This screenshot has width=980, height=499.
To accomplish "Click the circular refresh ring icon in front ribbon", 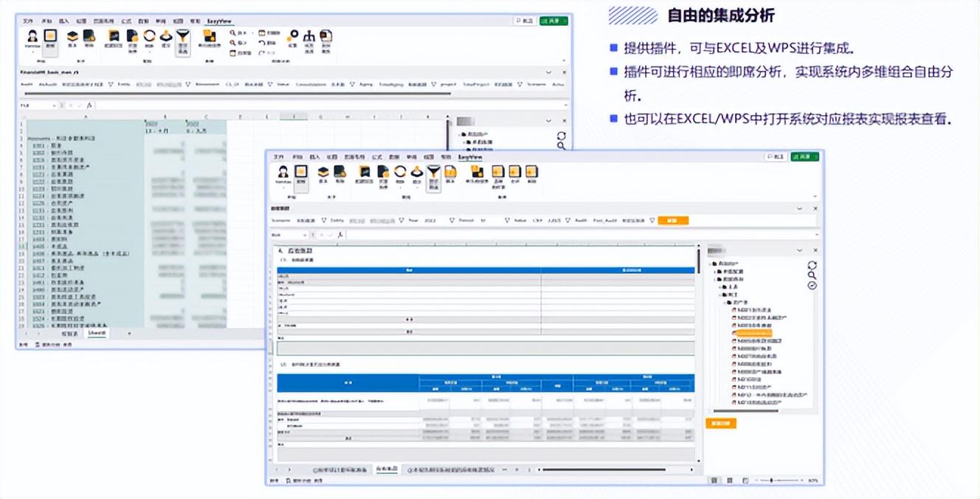I will click(x=399, y=173).
